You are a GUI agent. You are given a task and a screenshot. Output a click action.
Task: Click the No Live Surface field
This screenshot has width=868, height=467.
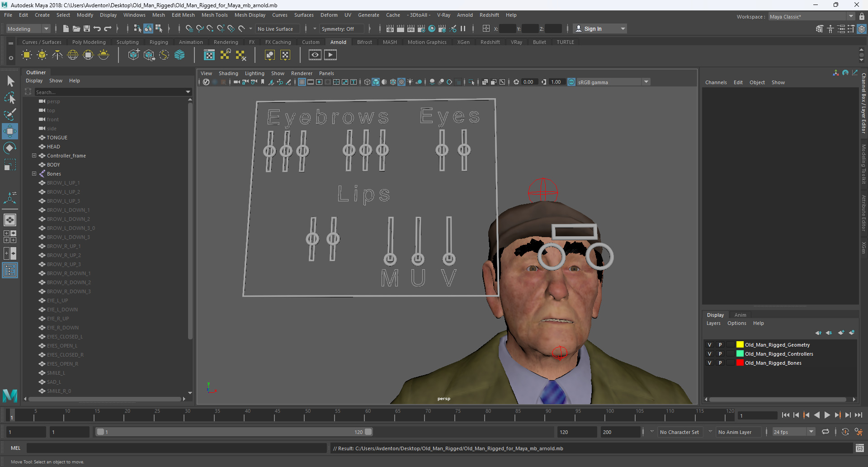(x=277, y=29)
